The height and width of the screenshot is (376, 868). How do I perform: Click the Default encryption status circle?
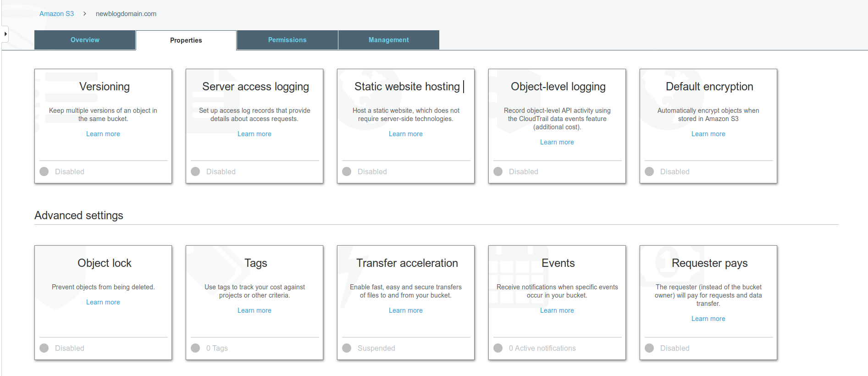649,171
